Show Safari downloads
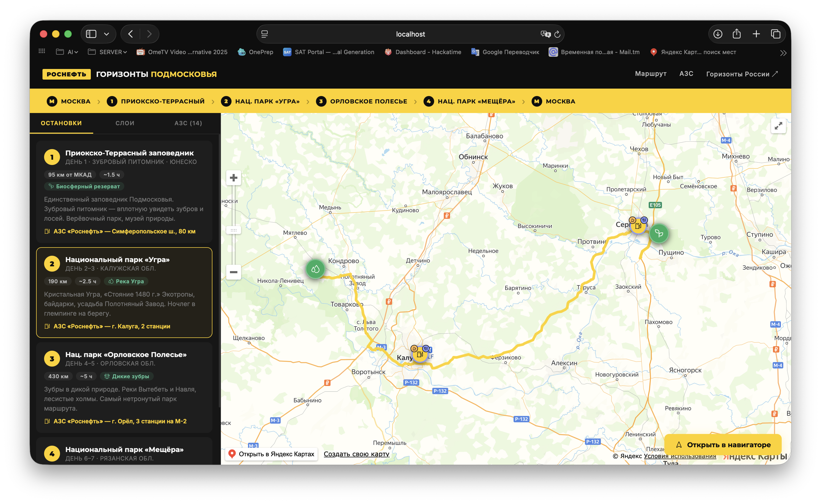821x504 pixels. point(718,34)
